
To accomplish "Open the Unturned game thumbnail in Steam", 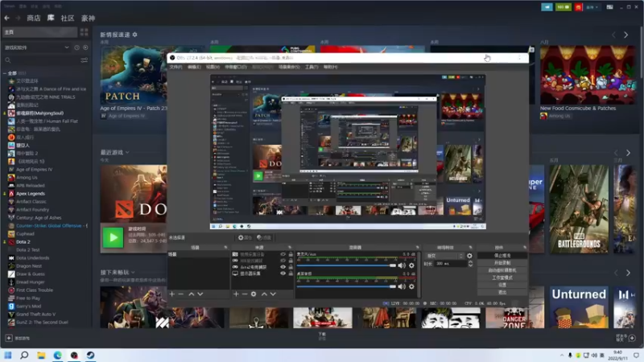I will [579, 307].
